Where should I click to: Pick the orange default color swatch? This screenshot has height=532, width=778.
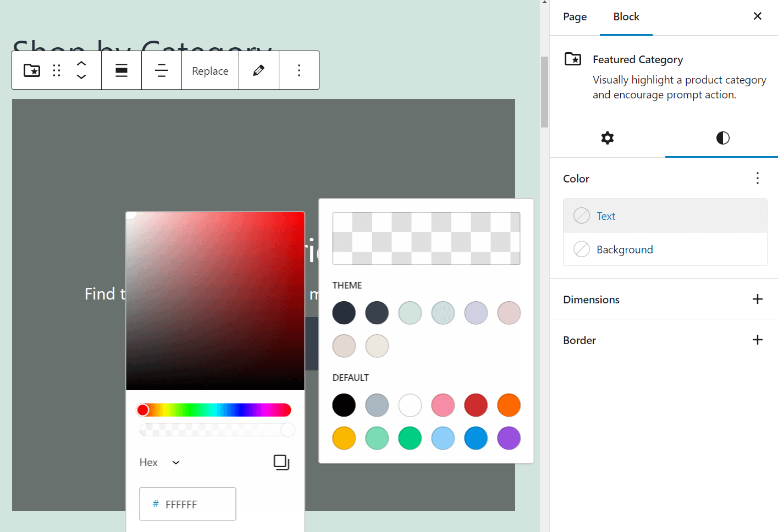[509, 405]
